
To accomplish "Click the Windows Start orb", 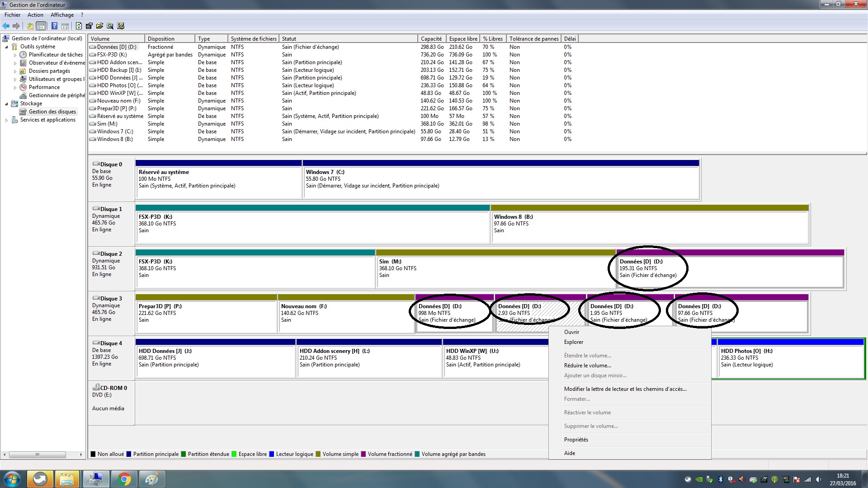I will (x=12, y=479).
